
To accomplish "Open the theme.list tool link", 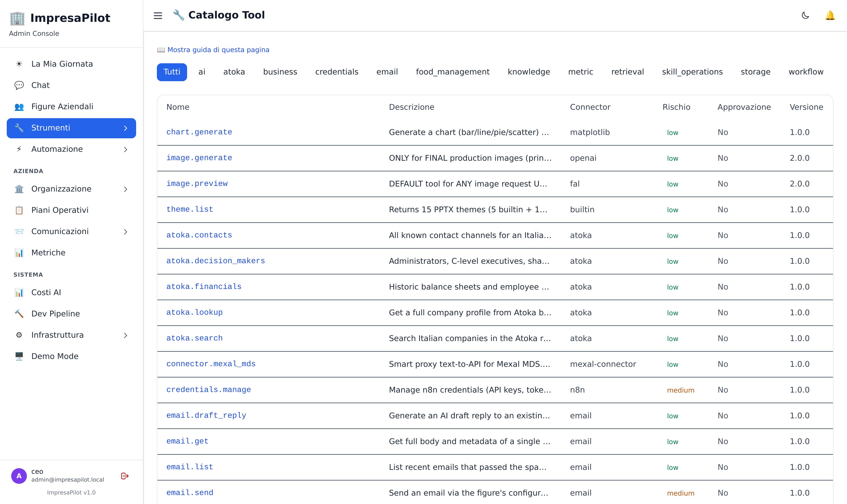I will point(190,209).
